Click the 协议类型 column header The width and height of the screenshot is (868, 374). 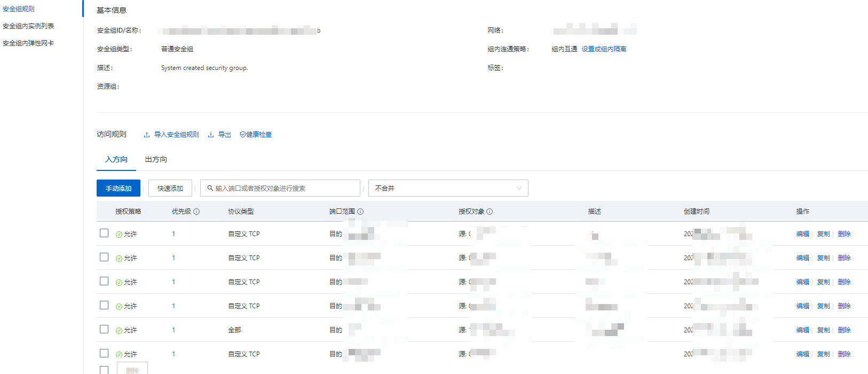[241, 212]
